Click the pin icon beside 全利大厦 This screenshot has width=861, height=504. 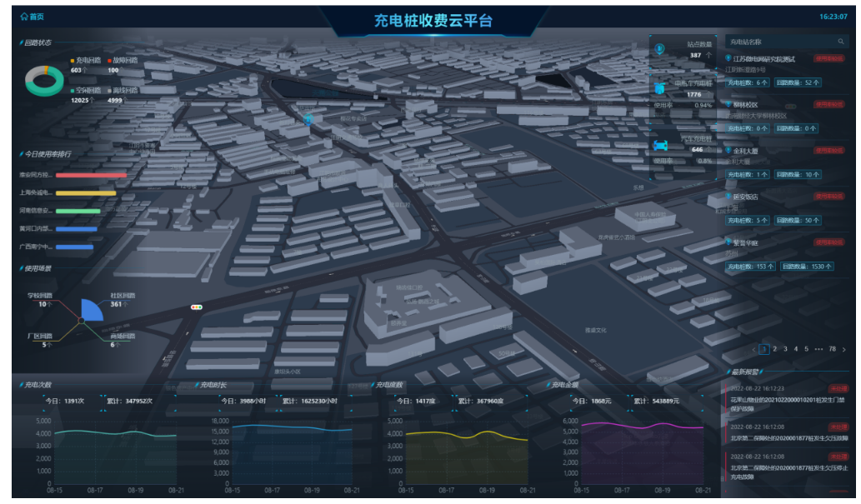(x=728, y=150)
